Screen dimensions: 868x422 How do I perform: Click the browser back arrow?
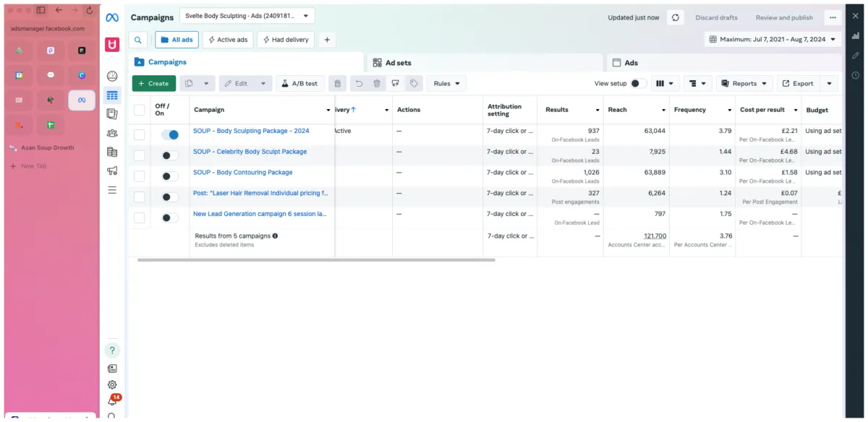point(59,10)
